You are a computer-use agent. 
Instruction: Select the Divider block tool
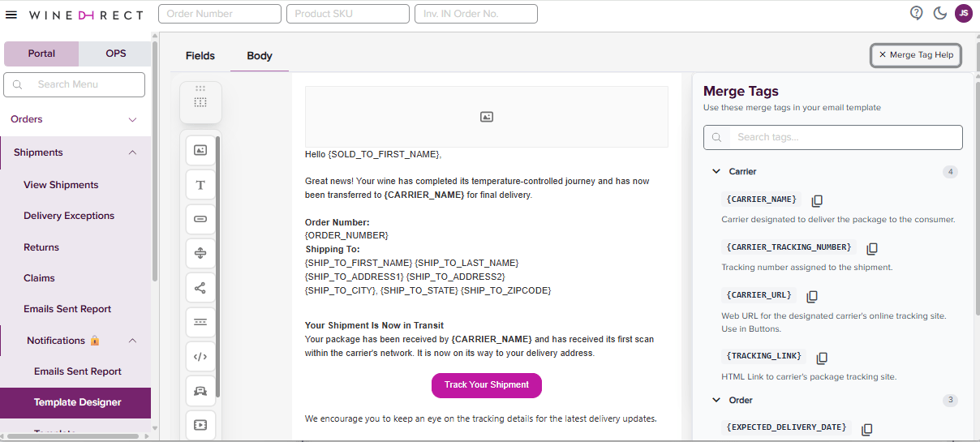200,322
